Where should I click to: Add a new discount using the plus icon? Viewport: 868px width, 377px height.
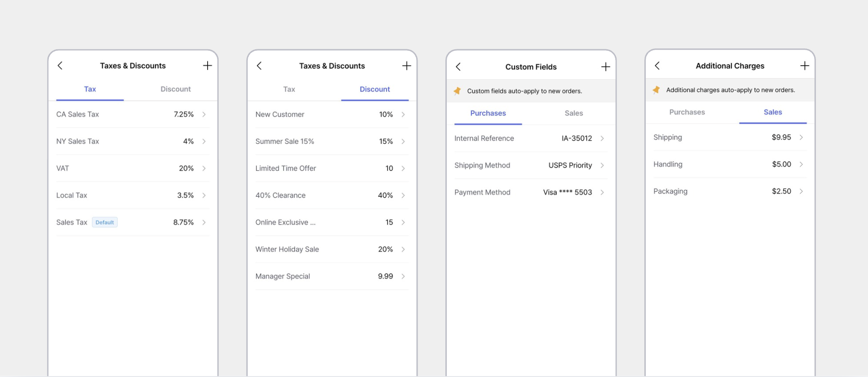point(407,66)
